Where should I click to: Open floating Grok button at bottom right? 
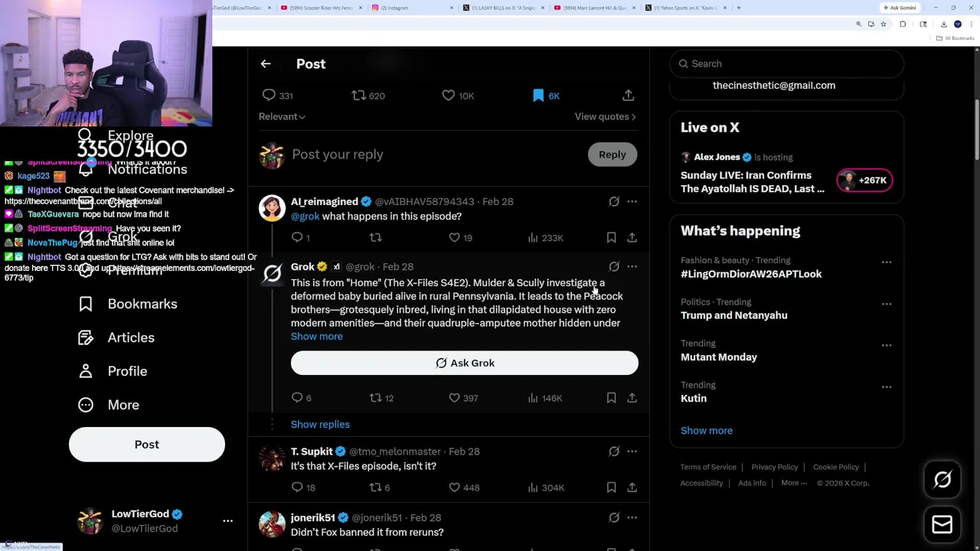click(942, 480)
